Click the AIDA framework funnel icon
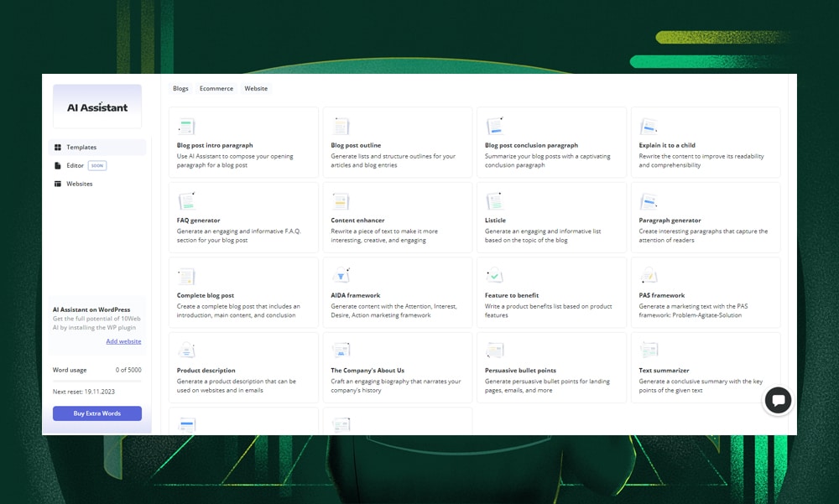This screenshot has width=839, height=504. pyautogui.click(x=341, y=276)
